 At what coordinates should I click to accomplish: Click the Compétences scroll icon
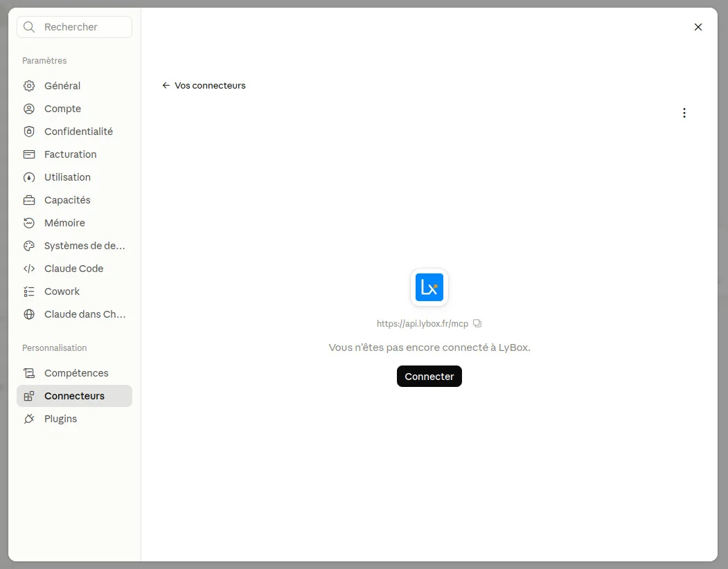(29, 373)
